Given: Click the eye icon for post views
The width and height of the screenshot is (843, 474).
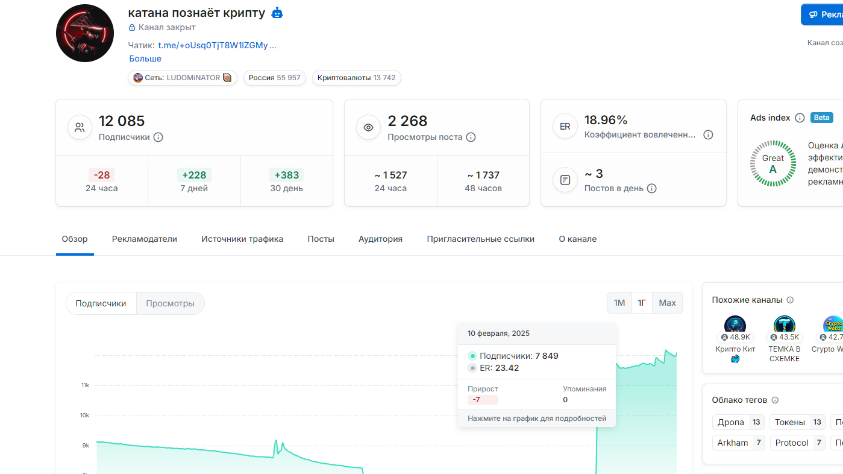Looking at the screenshot, I should point(368,127).
